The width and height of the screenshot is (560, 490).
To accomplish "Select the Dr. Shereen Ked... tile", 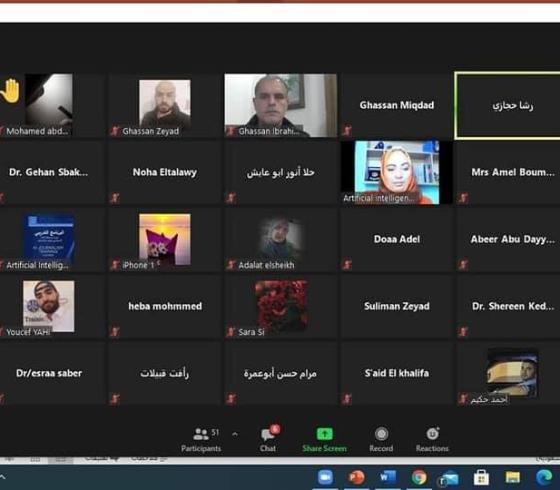I will pyautogui.click(x=508, y=306).
